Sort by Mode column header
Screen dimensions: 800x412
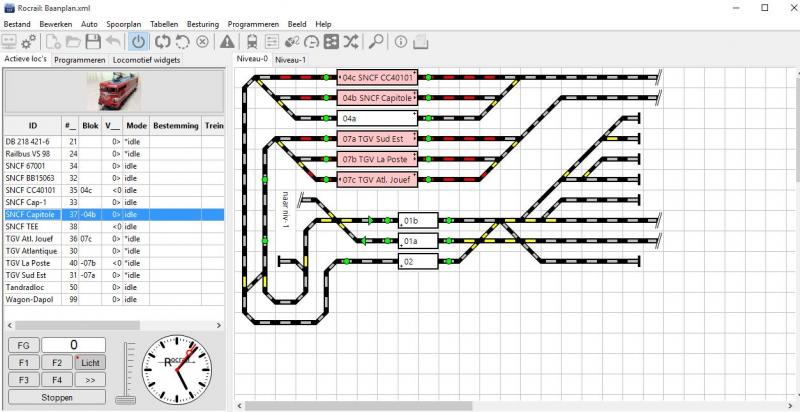click(x=136, y=125)
